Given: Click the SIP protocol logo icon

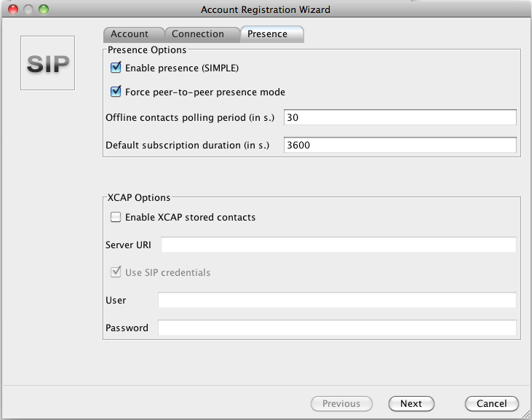Looking at the screenshot, I should (x=47, y=63).
